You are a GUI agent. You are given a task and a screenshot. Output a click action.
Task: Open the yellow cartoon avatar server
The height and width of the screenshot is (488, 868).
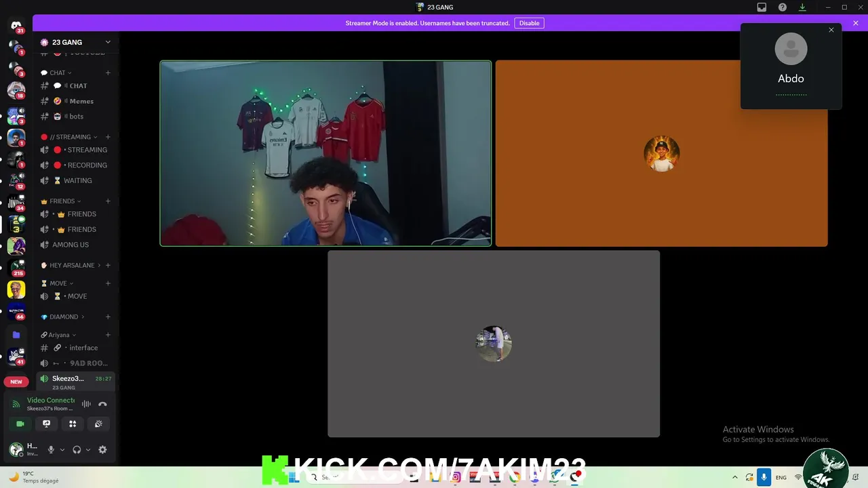coord(16,289)
